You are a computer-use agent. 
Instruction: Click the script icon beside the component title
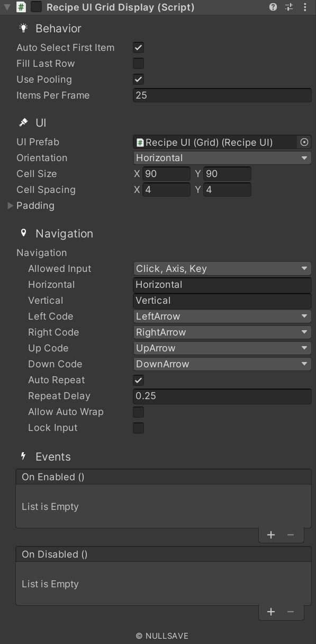[20, 7]
